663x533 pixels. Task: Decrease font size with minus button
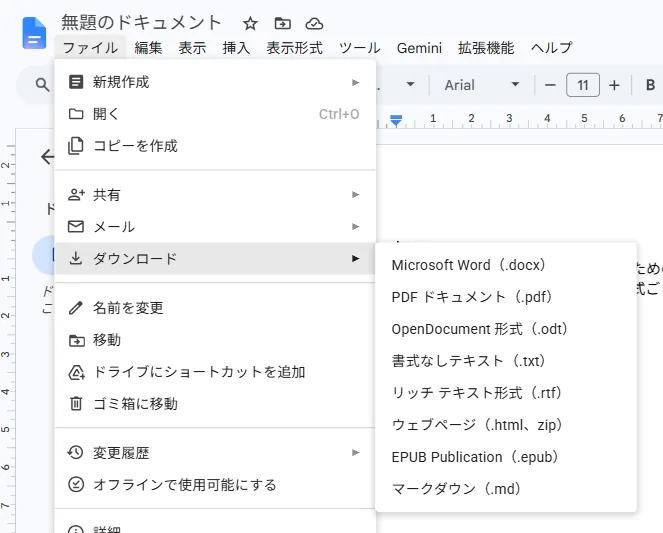(550, 85)
